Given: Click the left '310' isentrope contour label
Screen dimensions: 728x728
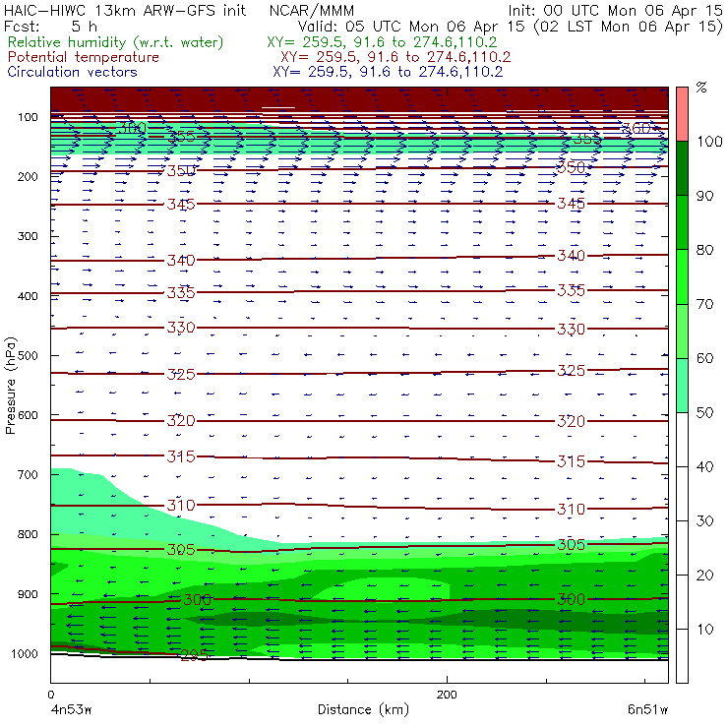Looking at the screenshot, I should pyautogui.click(x=181, y=505).
